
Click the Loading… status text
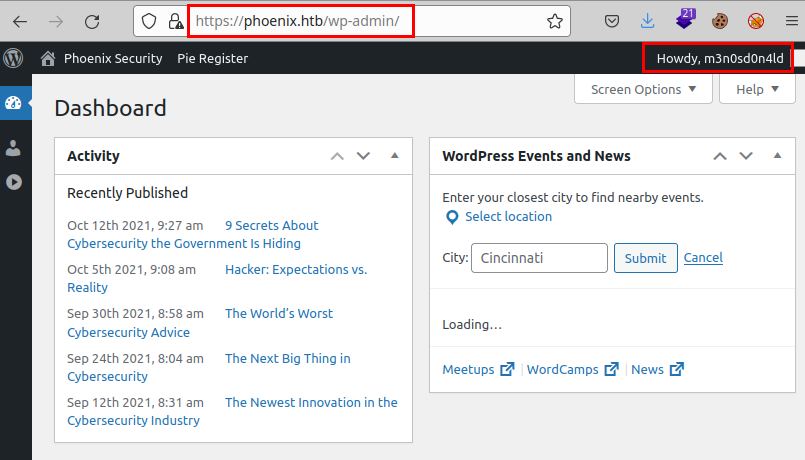tap(472, 324)
